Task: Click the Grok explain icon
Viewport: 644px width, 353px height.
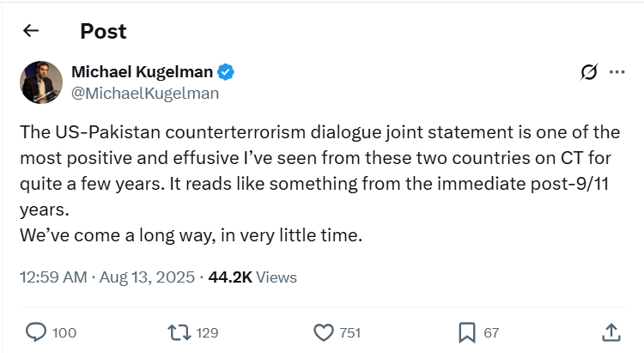Action: pos(588,73)
